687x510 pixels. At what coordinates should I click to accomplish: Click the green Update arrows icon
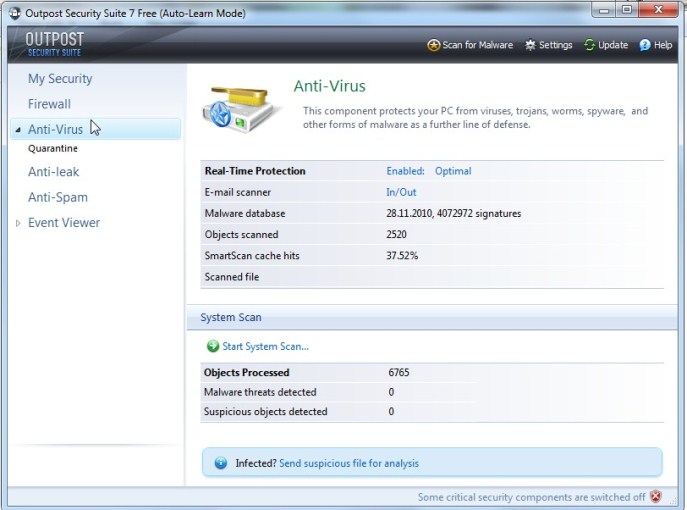589,45
